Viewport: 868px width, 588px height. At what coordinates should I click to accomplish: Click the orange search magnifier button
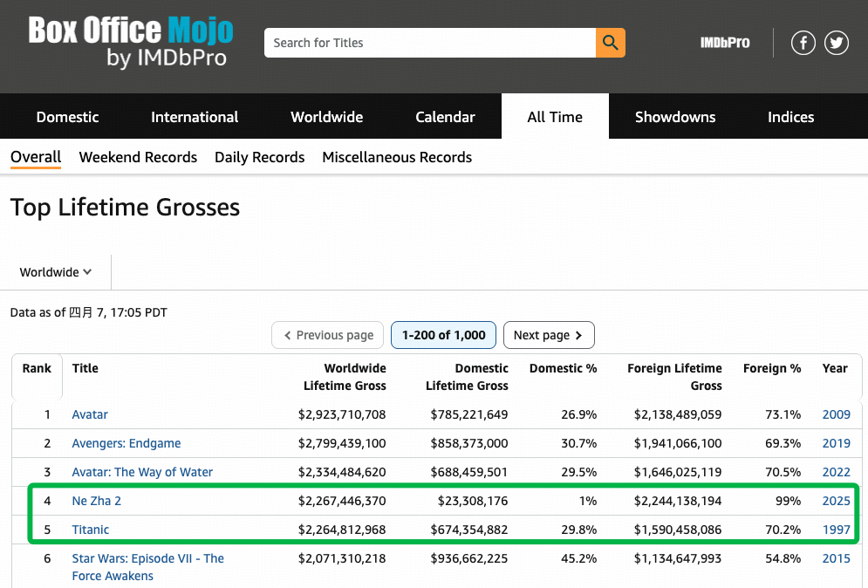(x=611, y=43)
